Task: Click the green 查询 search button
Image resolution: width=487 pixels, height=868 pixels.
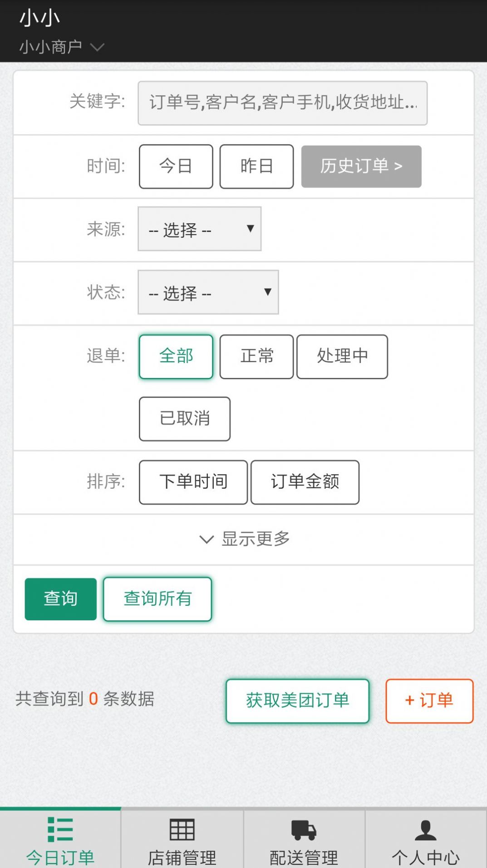Action: click(60, 599)
